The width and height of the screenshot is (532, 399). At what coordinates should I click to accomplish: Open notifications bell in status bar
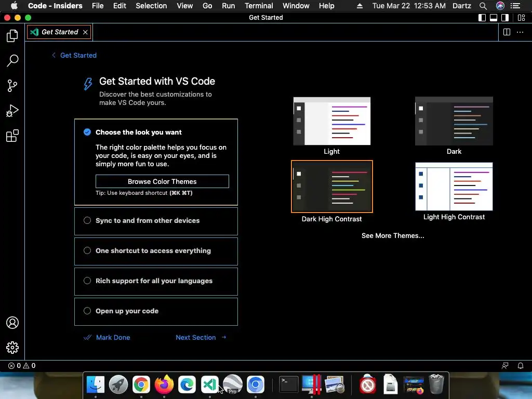click(x=520, y=366)
